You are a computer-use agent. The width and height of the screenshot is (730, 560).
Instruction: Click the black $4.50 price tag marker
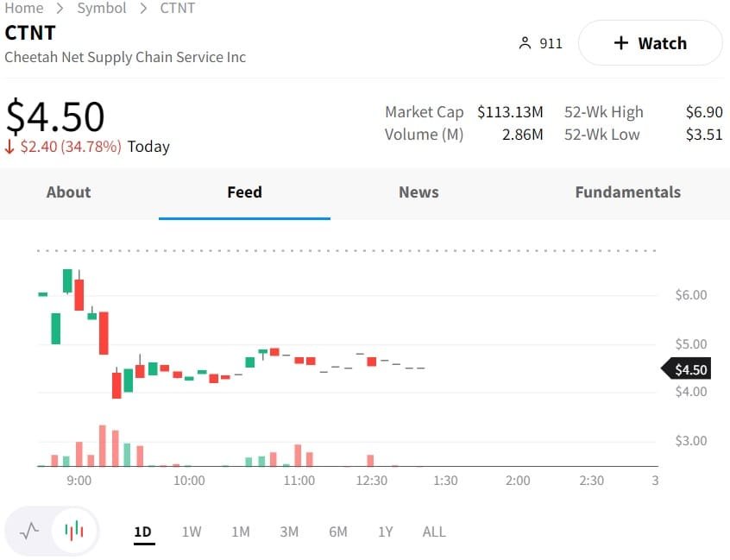click(688, 369)
